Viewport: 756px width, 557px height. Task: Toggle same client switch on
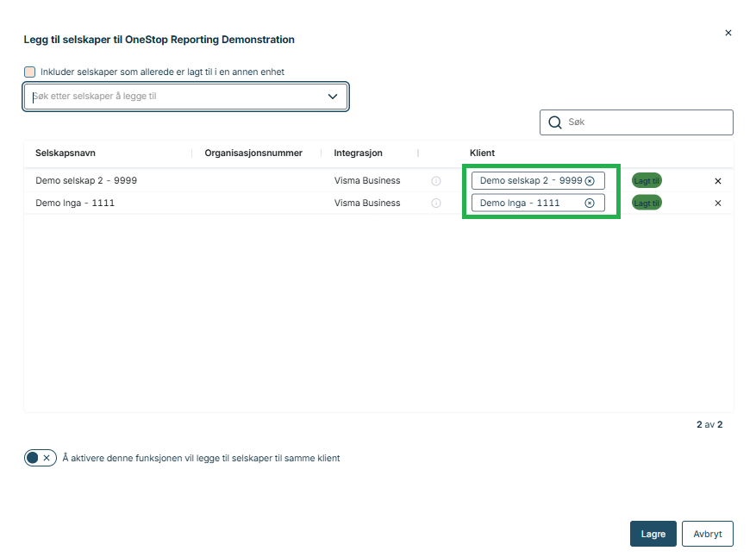40,458
